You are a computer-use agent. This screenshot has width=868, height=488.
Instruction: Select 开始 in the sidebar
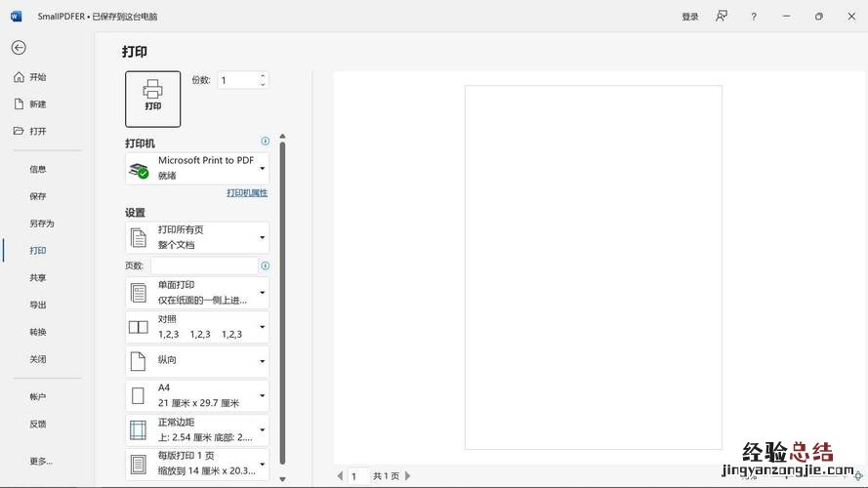(38, 77)
